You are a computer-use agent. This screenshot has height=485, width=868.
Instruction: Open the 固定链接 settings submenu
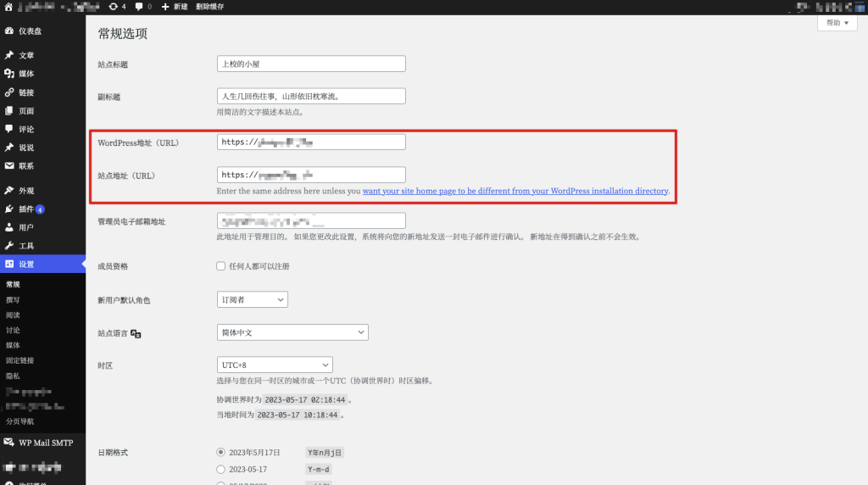(20, 360)
